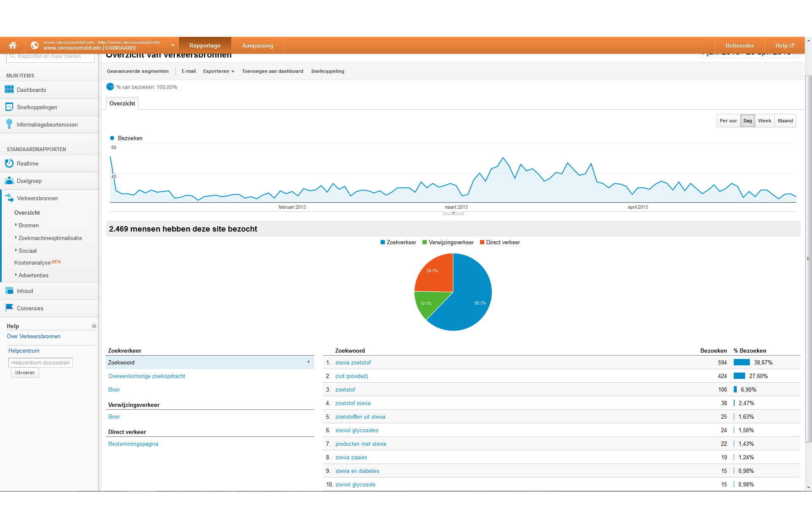812x508 pixels.
Task: Switch graph to Maand
Action: point(785,121)
